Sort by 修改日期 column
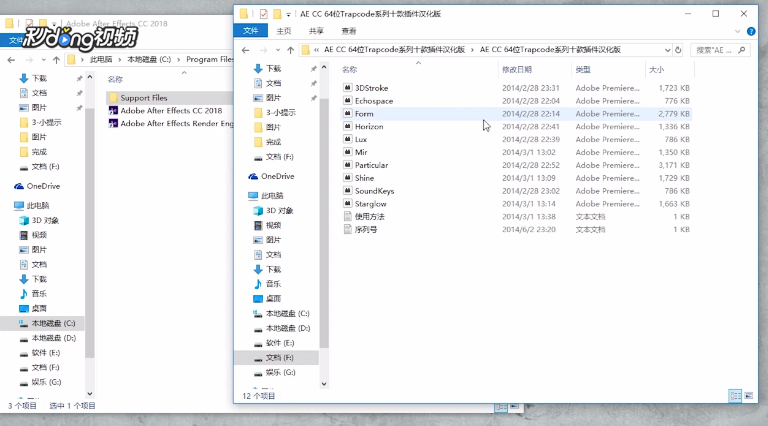768x426 pixels. [x=517, y=70]
